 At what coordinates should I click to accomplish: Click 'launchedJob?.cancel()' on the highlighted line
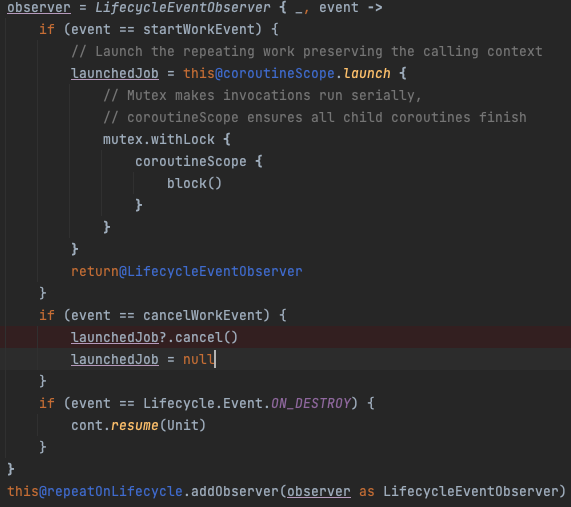[154, 338]
